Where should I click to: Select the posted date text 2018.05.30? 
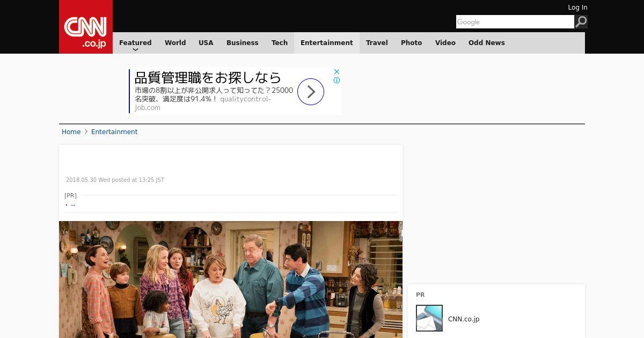(x=81, y=180)
